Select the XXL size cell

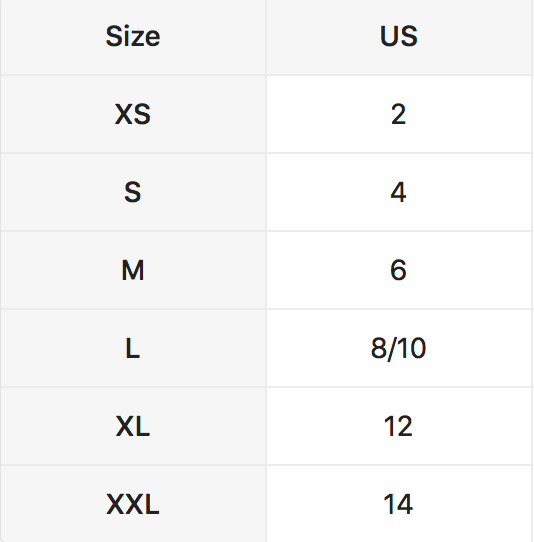pyautogui.click(x=133, y=504)
